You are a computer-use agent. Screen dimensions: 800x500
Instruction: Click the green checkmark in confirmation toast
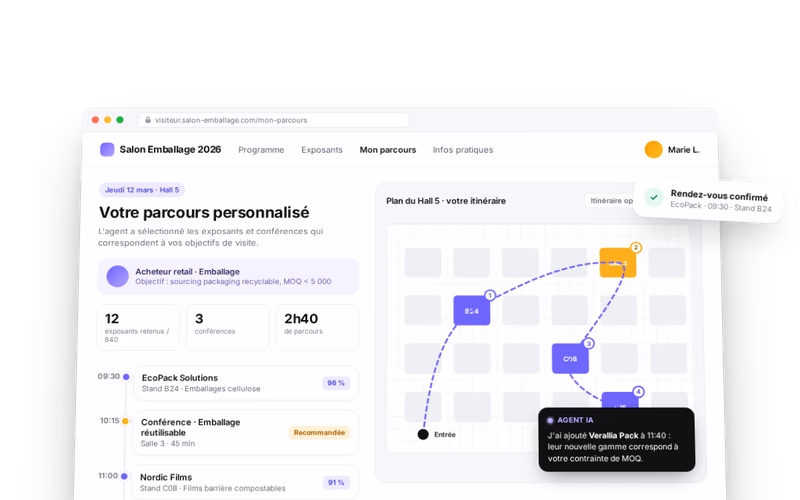coord(654,197)
